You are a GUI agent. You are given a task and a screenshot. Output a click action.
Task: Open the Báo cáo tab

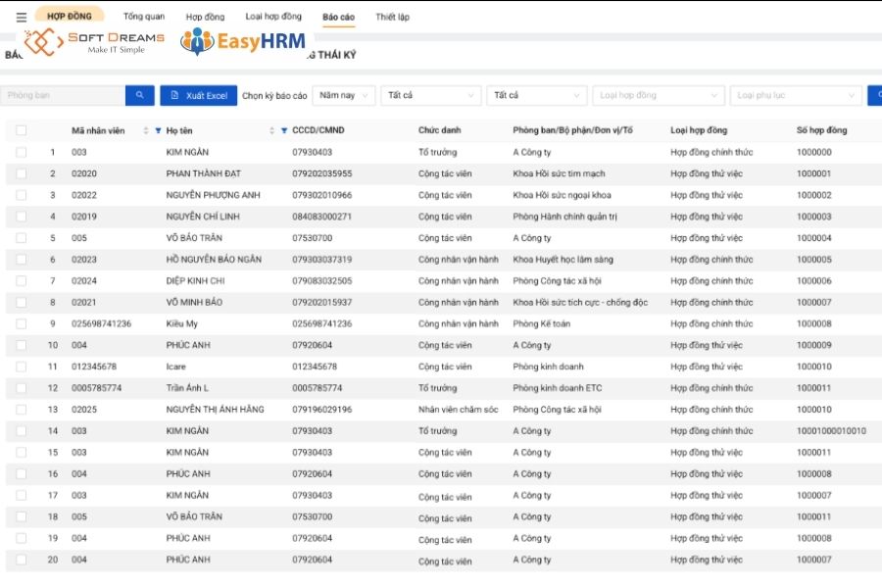[x=339, y=17]
